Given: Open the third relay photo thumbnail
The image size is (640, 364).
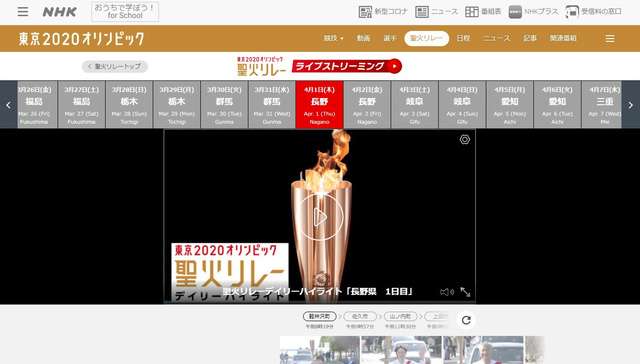Looking at the screenshot, I should (x=483, y=350).
